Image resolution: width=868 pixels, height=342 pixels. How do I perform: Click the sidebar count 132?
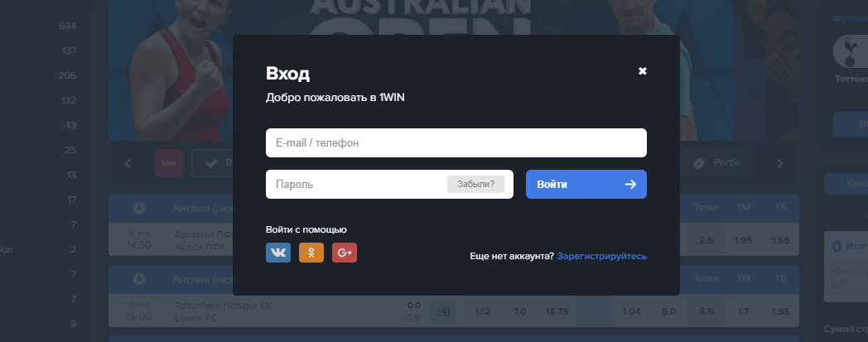pos(69,101)
